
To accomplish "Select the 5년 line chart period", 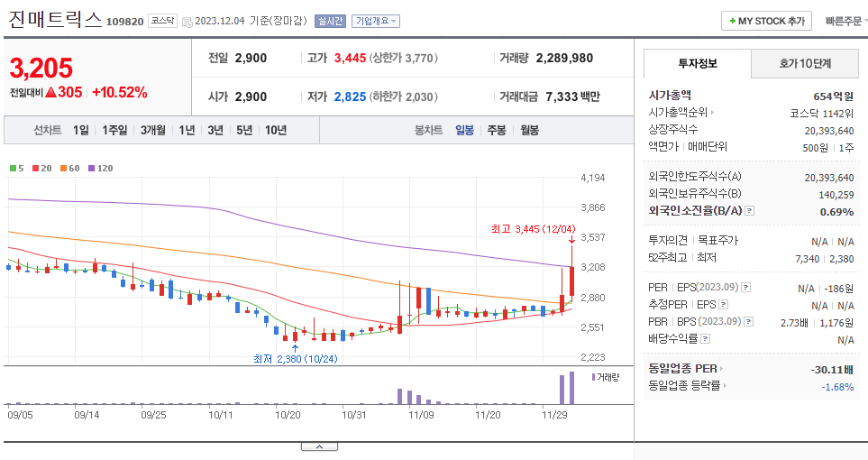I will pyautogui.click(x=244, y=130).
